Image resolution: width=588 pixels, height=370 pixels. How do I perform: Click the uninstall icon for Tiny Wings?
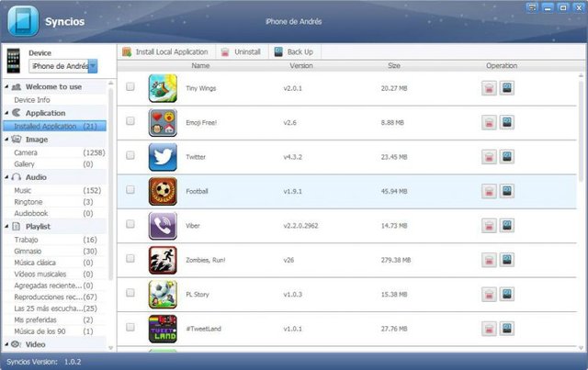point(489,88)
